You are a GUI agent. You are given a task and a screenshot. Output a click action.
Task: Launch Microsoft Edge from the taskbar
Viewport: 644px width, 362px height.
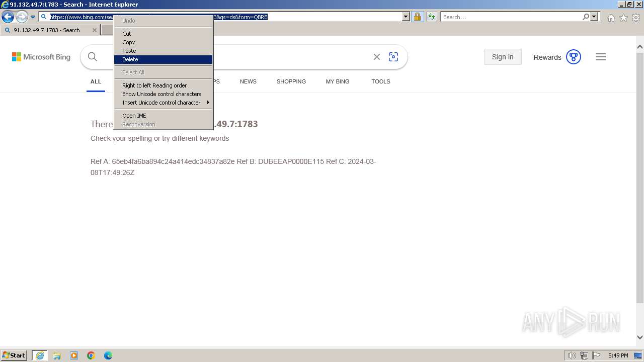click(108, 355)
